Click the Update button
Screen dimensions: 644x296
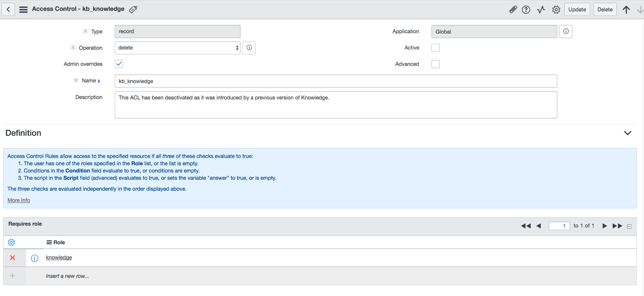point(577,10)
